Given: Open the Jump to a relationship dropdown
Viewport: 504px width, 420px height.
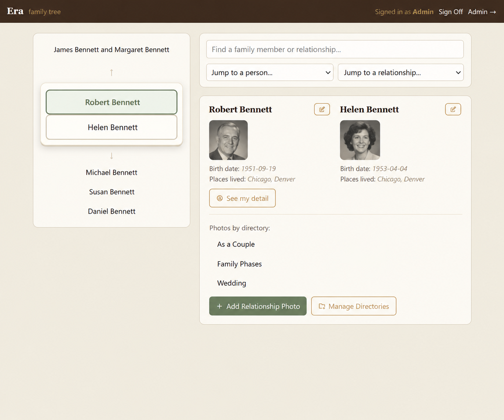Looking at the screenshot, I should [x=401, y=72].
